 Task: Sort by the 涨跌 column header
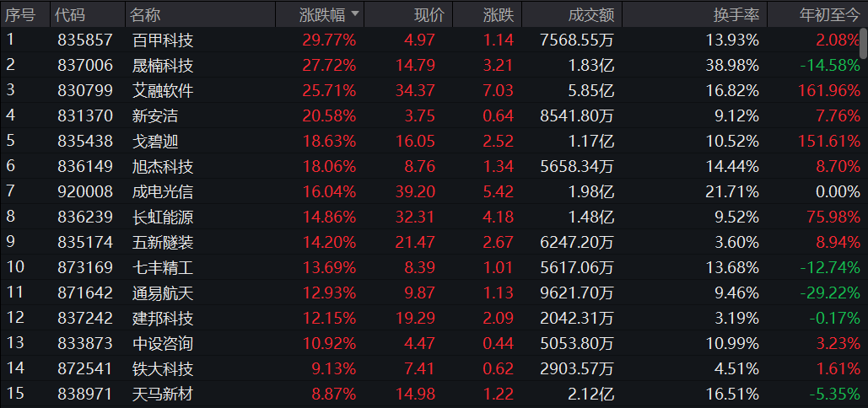[x=488, y=15]
